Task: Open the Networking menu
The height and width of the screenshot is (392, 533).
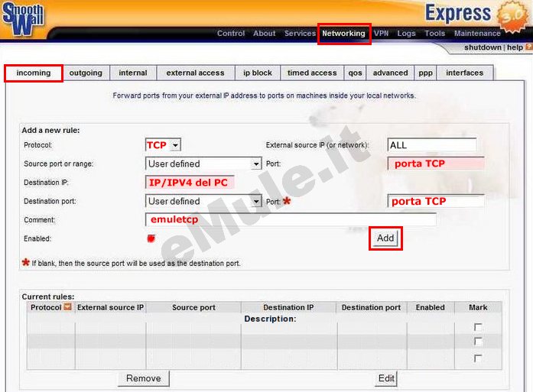Action: tap(343, 34)
